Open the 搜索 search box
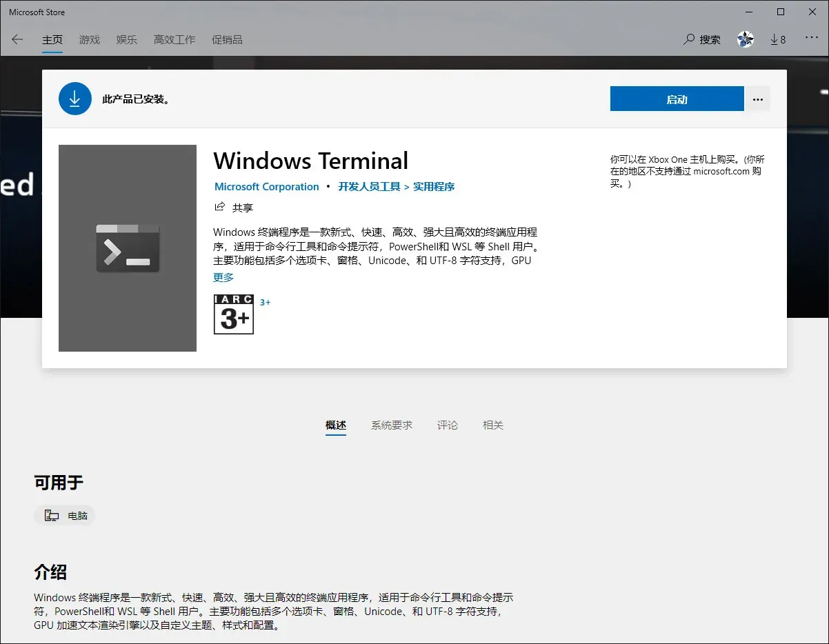 pos(702,39)
